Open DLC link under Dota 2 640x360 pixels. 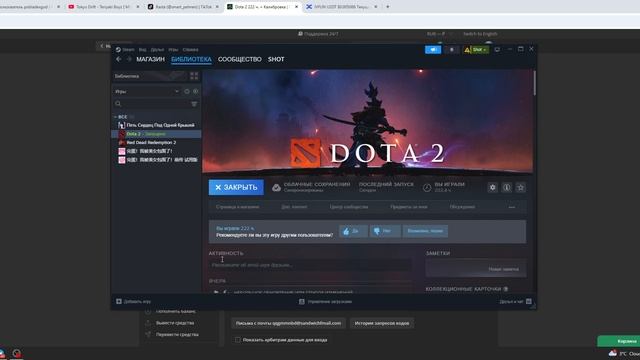click(294, 207)
